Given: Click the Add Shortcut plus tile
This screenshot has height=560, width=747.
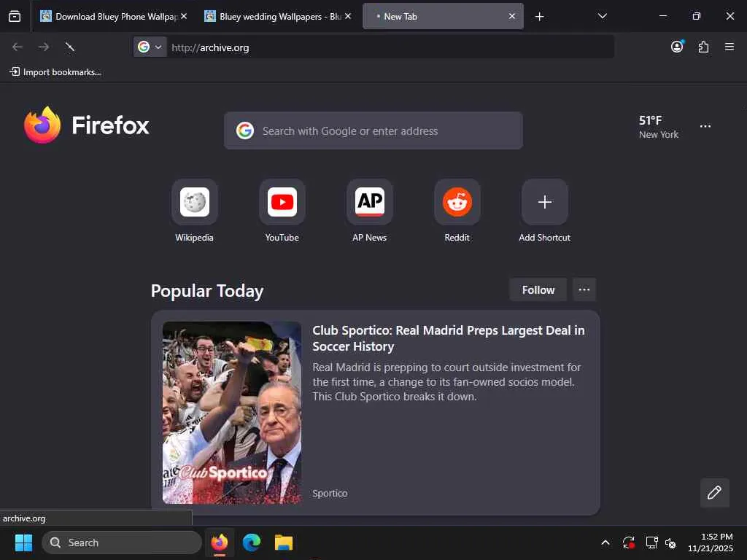Looking at the screenshot, I should tap(544, 202).
